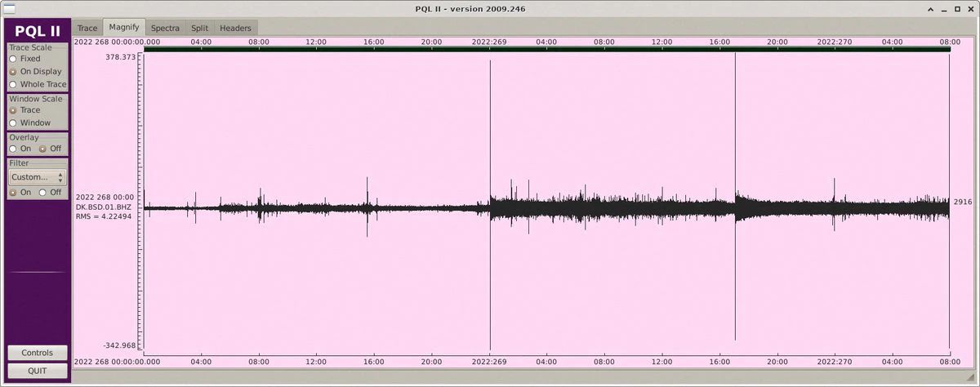Open the Headers tab
The height and width of the screenshot is (387, 980).
236,28
